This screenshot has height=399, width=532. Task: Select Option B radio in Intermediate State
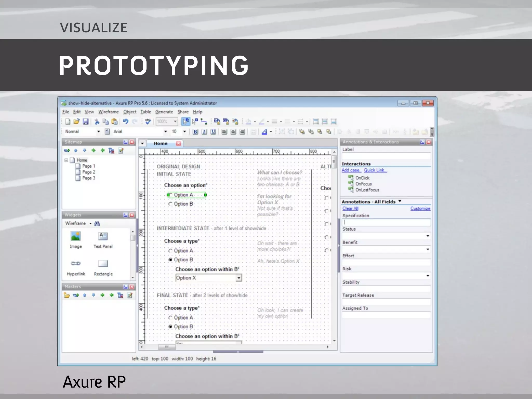point(170,260)
